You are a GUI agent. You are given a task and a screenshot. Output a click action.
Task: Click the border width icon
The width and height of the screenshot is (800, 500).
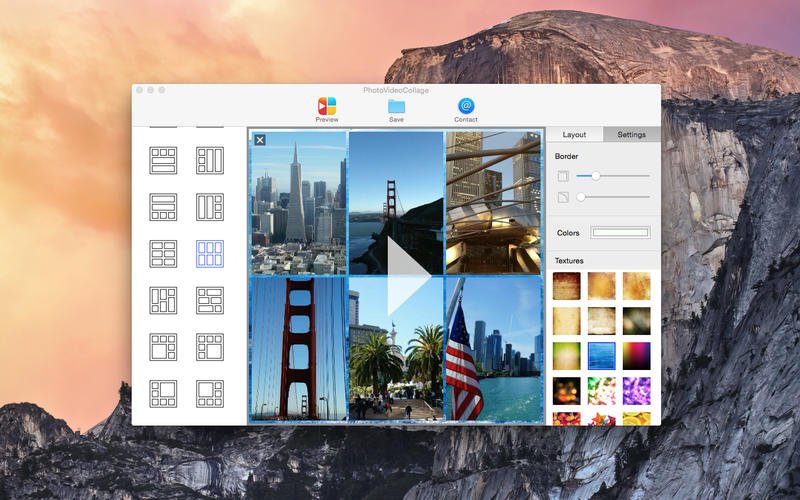[x=562, y=176]
